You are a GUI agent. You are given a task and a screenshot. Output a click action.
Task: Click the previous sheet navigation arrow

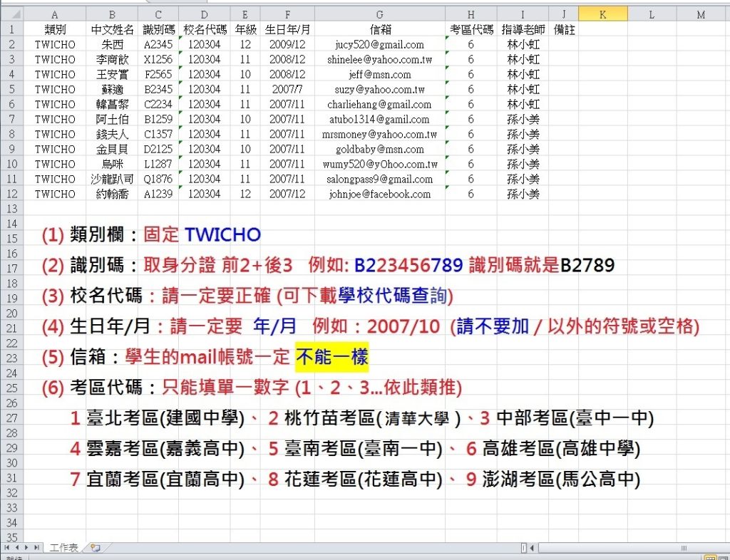click(x=17, y=547)
